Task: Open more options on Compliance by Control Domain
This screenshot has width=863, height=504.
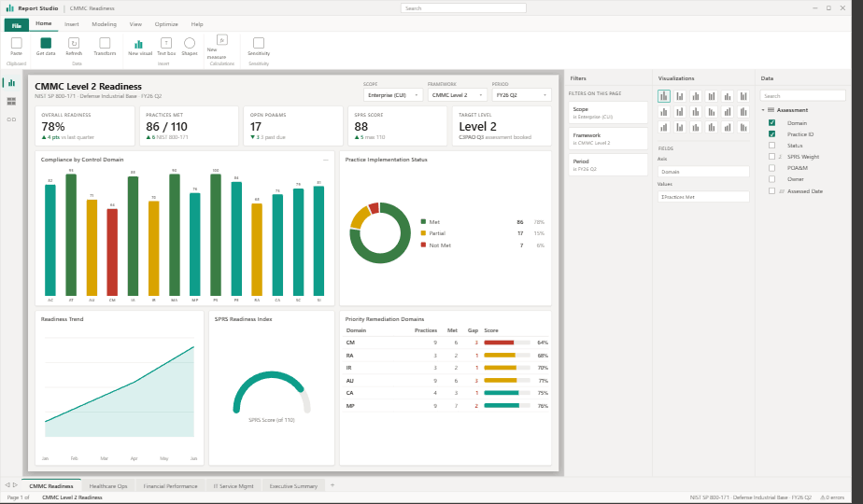Action: 326,160
